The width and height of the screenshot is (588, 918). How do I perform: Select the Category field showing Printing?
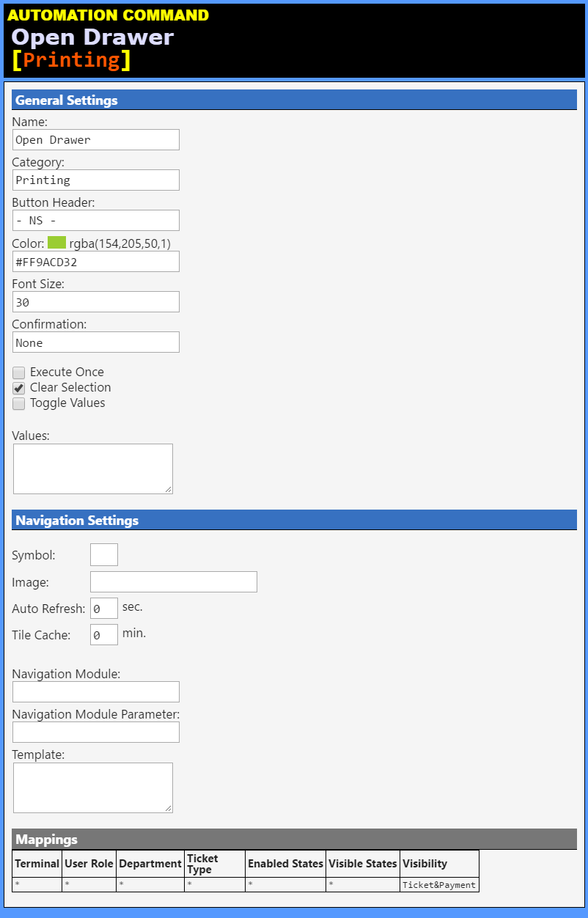click(x=95, y=180)
